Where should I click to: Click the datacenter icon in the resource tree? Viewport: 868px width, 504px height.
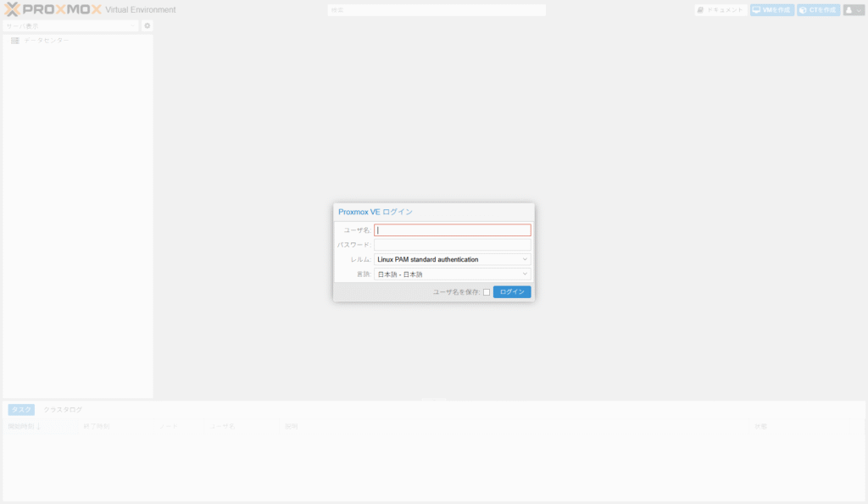[15, 41]
